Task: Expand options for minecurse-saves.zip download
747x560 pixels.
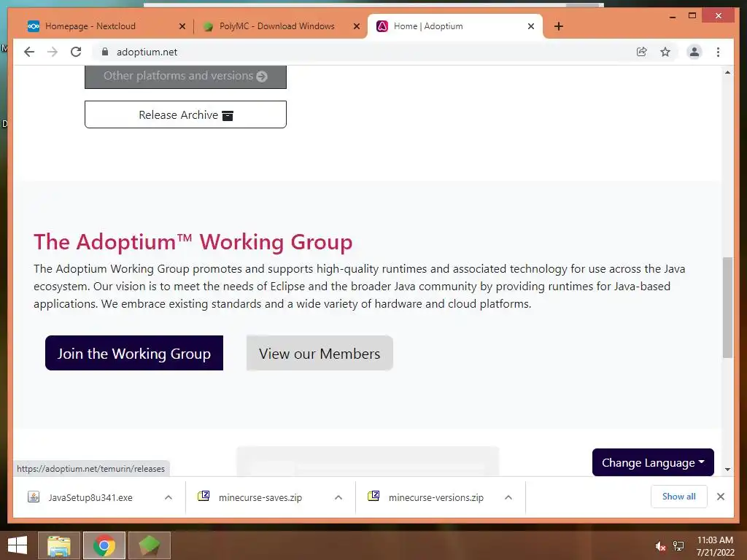Action: point(338,497)
